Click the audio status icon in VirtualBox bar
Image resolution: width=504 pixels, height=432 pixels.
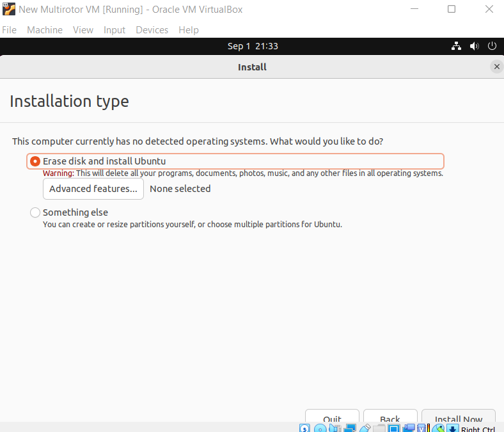coord(335,428)
